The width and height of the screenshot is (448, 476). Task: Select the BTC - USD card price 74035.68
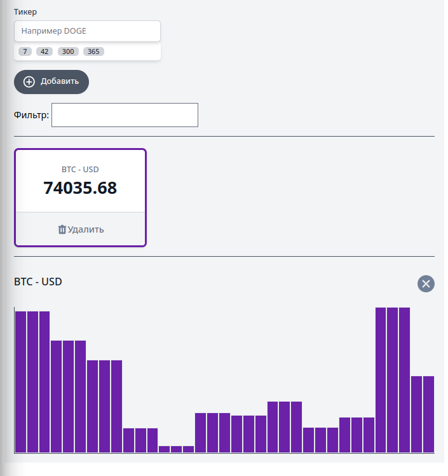tap(80, 188)
